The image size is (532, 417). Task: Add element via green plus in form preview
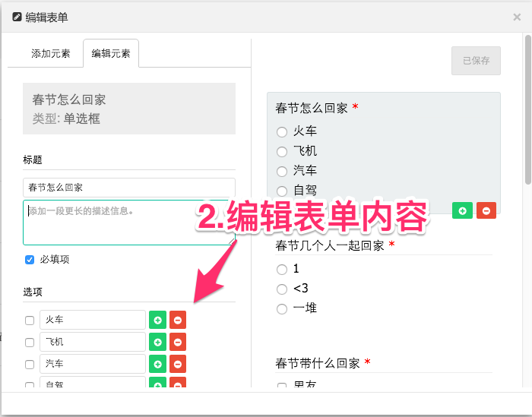462,210
